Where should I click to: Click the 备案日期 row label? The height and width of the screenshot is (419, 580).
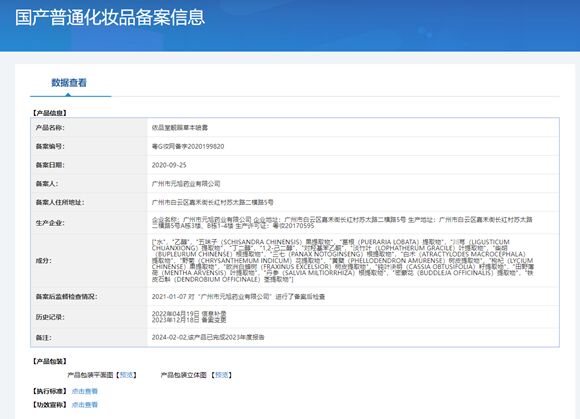[50, 165]
